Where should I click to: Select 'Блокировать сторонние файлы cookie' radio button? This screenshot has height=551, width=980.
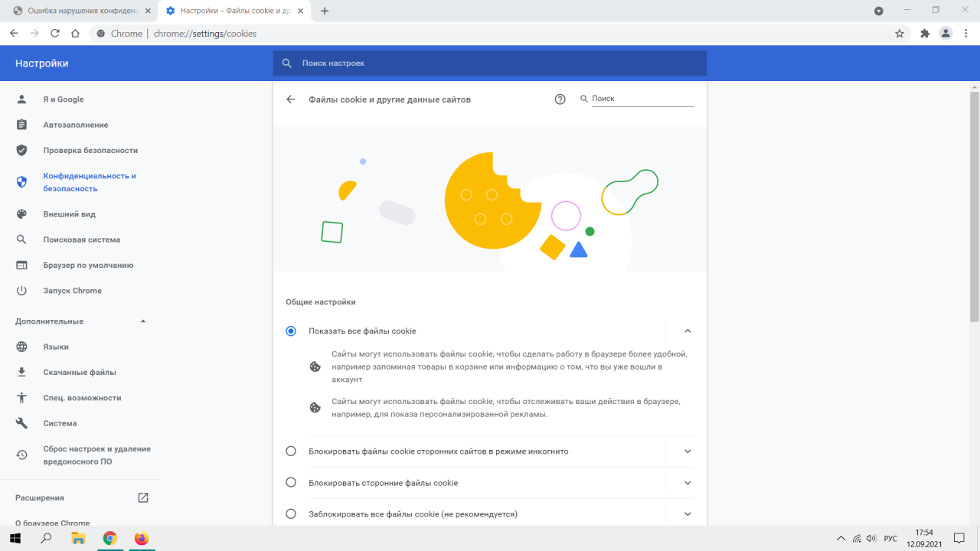[x=291, y=483]
